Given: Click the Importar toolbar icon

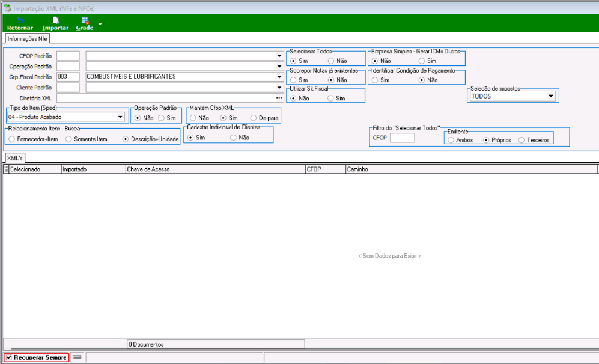Looking at the screenshot, I should pos(55,23).
